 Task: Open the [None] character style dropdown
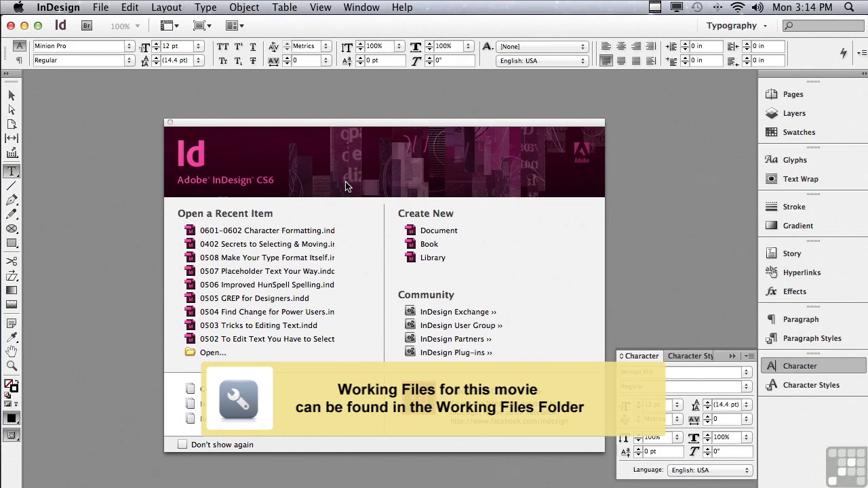tap(542, 47)
